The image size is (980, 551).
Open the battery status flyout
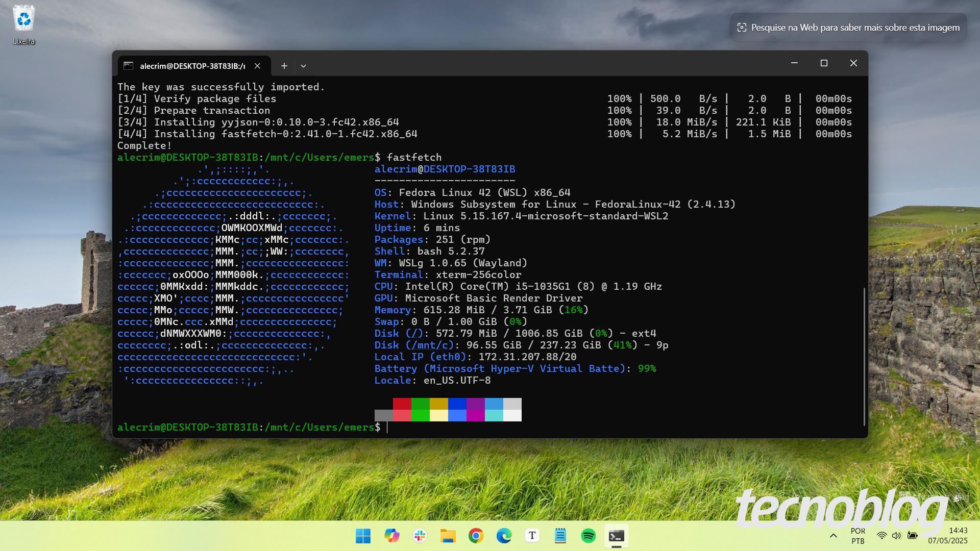(913, 536)
